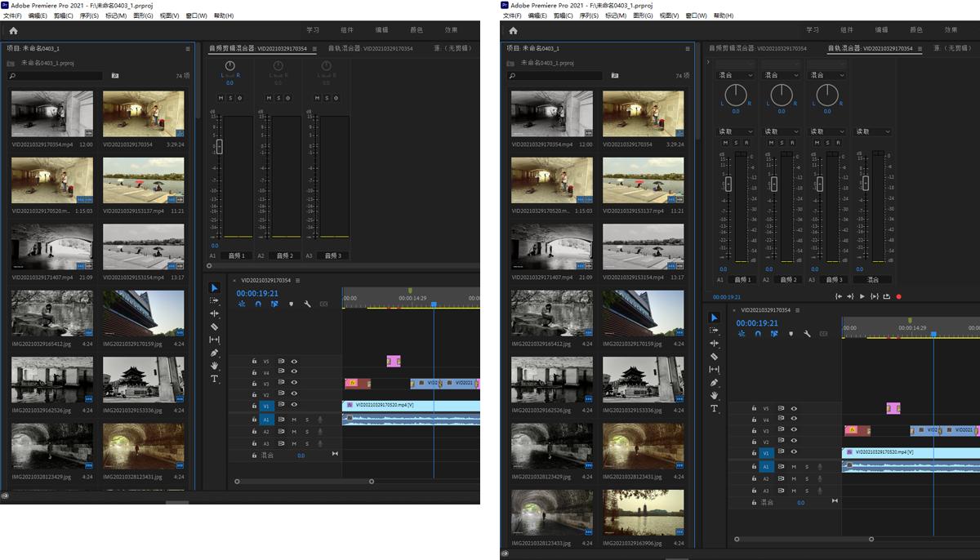The height and width of the screenshot is (560, 980).
Task: Click the home icon in left window
Action: coord(13,31)
